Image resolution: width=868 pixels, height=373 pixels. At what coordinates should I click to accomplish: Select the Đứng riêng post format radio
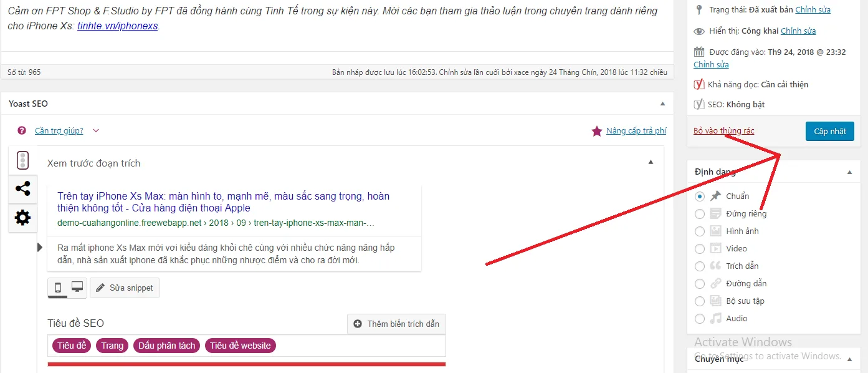click(x=700, y=214)
